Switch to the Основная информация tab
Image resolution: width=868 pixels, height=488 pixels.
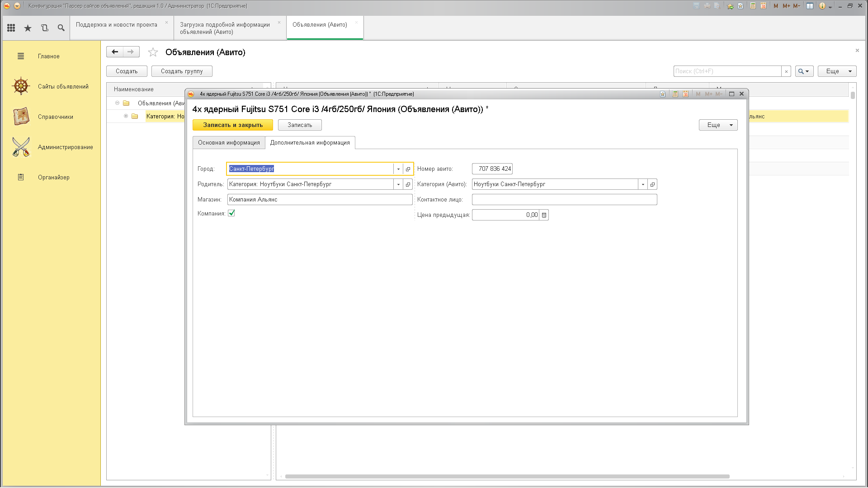tap(229, 143)
